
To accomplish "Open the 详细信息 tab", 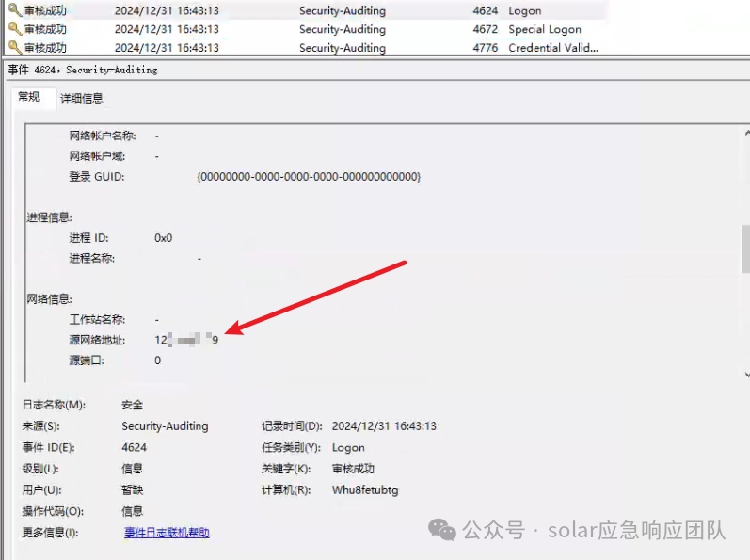I will pyautogui.click(x=82, y=98).
